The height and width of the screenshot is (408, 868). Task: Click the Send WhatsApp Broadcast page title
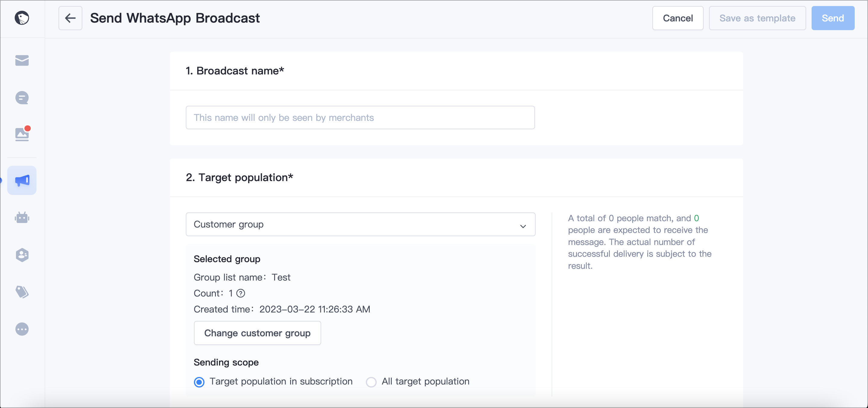(175, 18)
